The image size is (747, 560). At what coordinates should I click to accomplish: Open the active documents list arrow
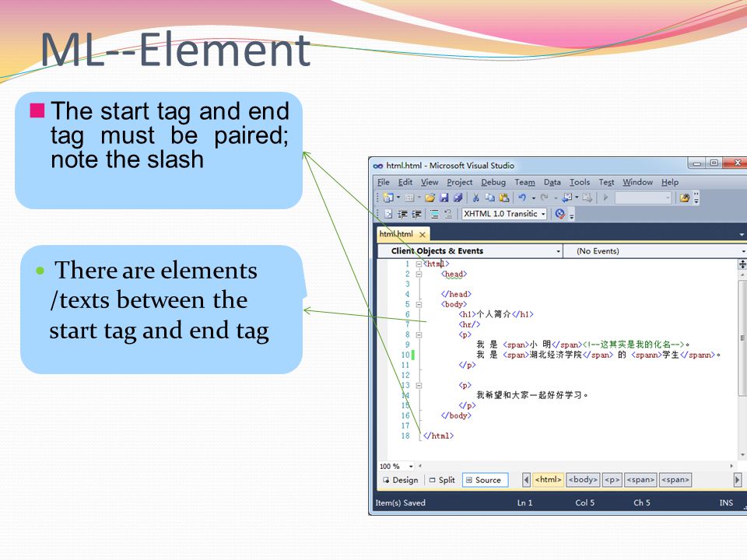[742, 234]
